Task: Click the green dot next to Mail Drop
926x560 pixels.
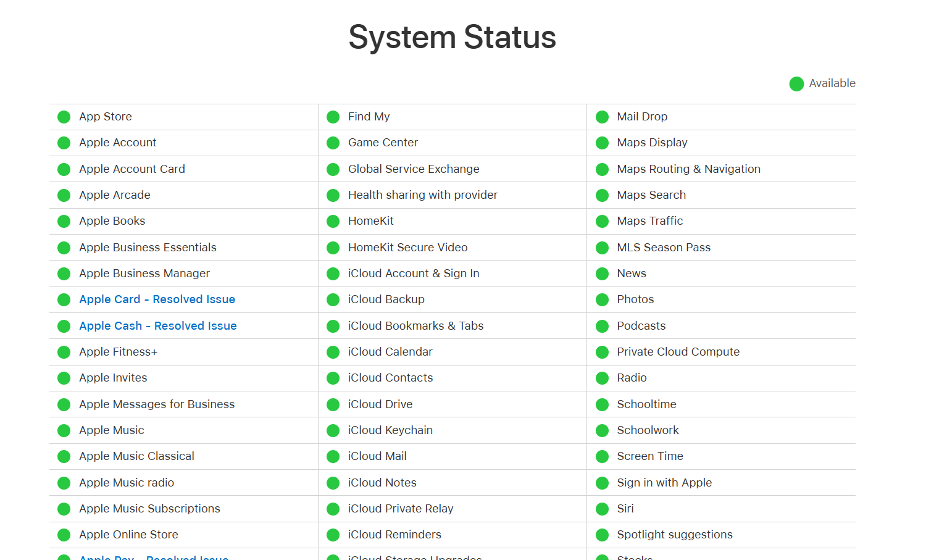Action: coord(602,117)
